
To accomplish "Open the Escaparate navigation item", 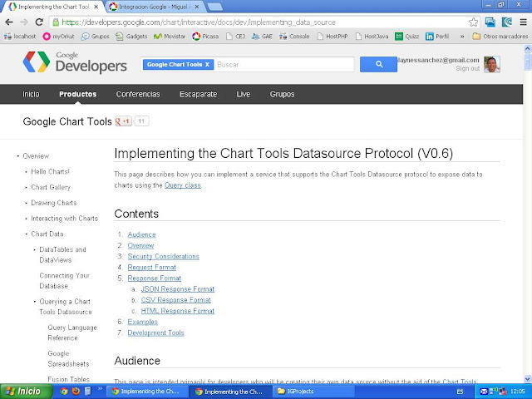I will [198, 94].
